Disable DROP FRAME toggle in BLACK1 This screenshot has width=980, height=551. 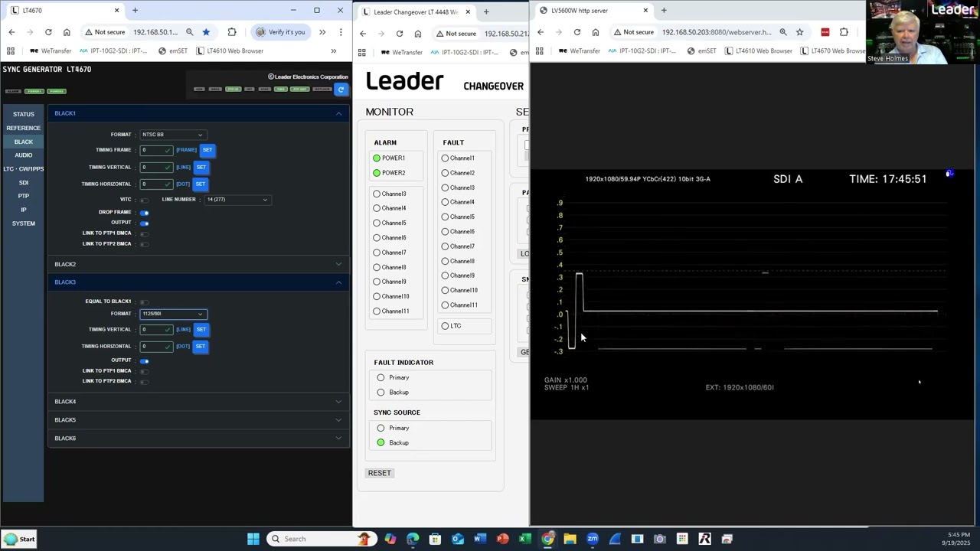[144, 213]
